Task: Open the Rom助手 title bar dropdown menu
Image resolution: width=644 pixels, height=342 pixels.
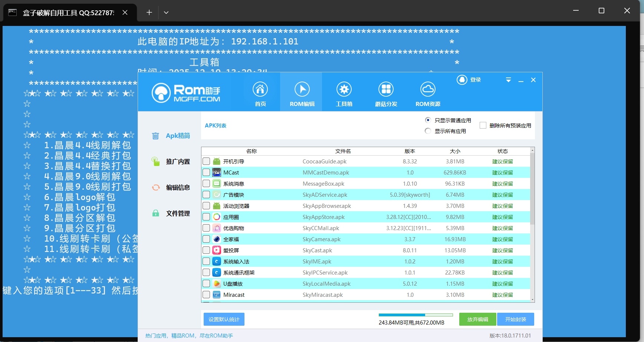Action: click(x=508, y=80)
